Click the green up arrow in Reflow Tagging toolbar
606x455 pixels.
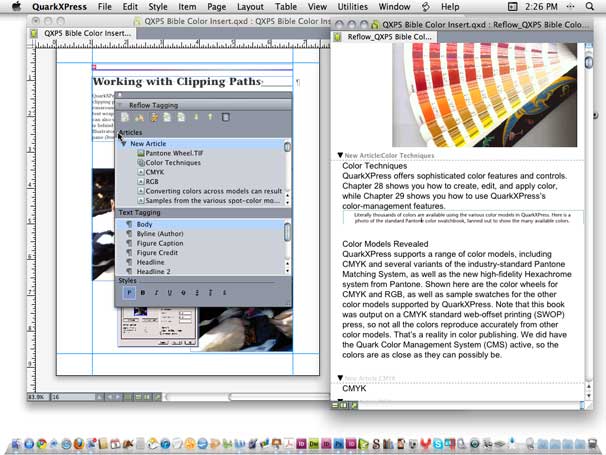click(210, 117)
